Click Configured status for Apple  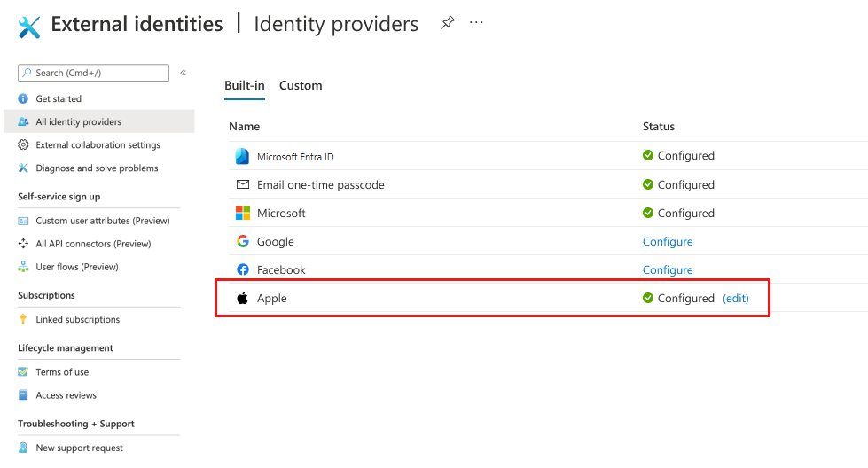pos(686,298)
